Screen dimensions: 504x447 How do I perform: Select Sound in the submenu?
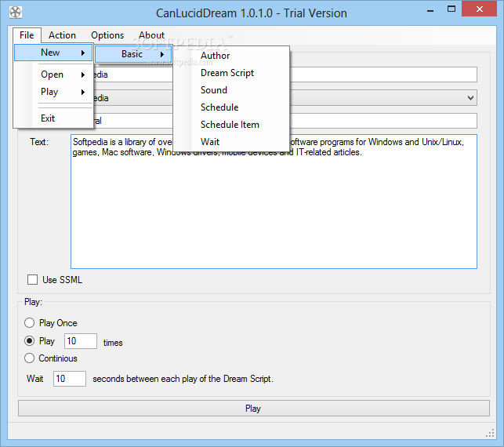click(x=231, y=90)
